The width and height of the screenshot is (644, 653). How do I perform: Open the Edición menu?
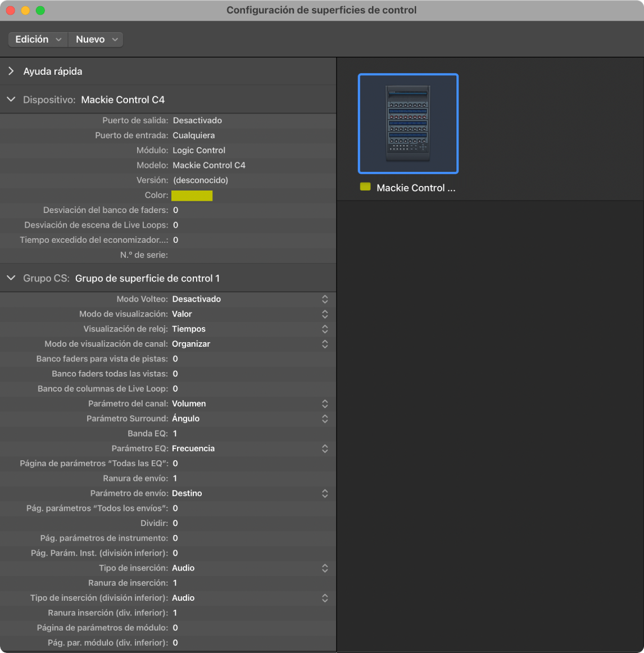tap(38, 39)
